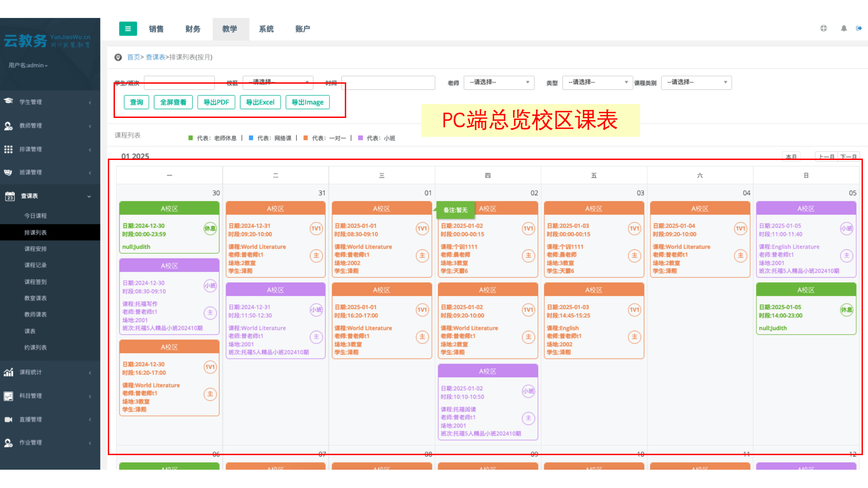Open the 老师 dropdown
The height and width of the screenshot is (488, 868).
[x=499, y=82]
